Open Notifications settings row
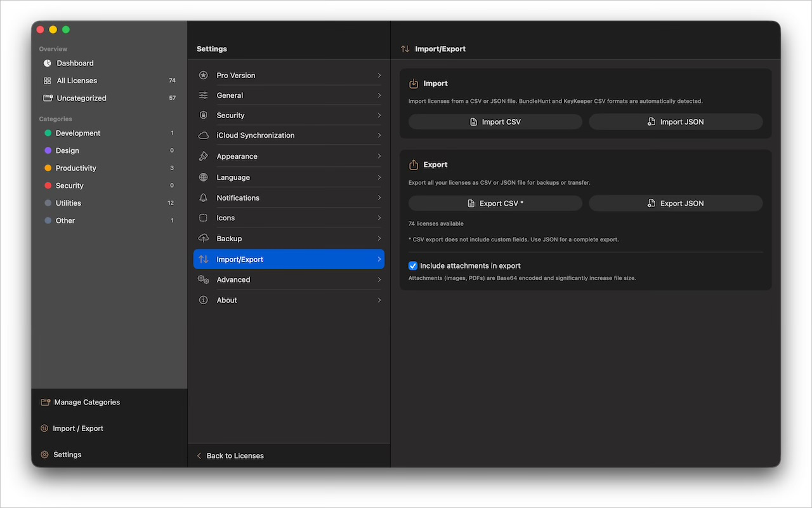The width and height of the screenshot is (812, 508). click(x=289, y=197)
